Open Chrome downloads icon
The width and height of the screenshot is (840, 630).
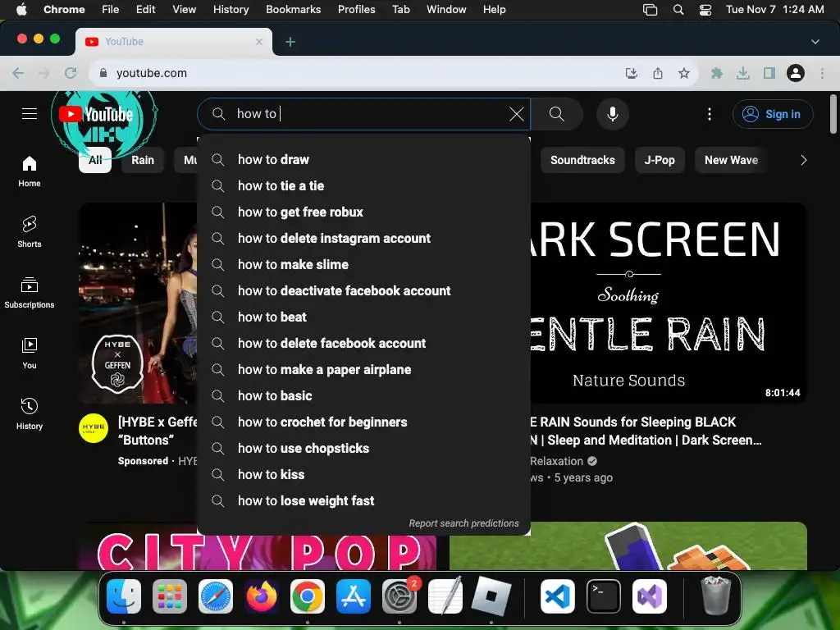[x=743, y=73]
